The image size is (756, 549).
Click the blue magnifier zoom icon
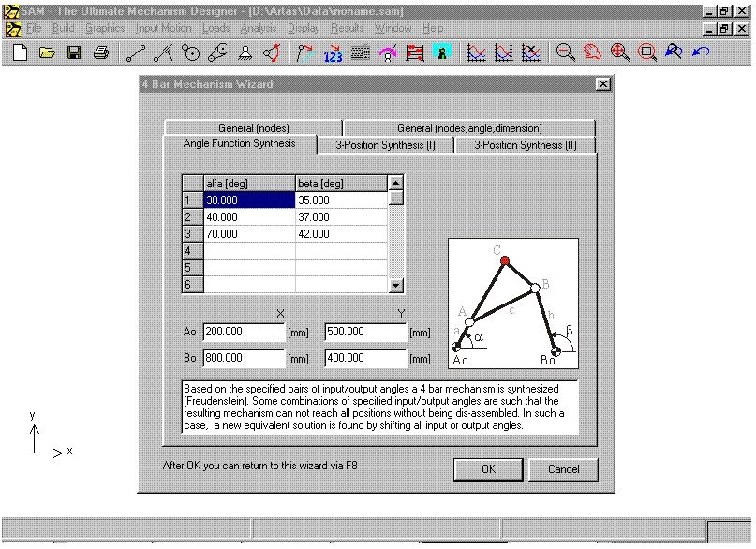point(674,52)
